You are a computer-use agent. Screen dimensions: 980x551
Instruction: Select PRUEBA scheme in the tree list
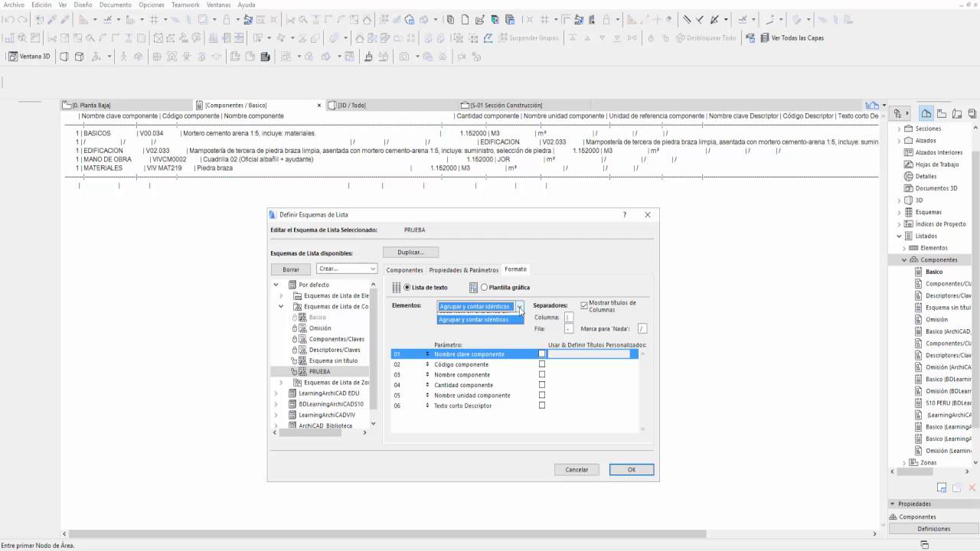pyautogui.click(x=320, y=371)
